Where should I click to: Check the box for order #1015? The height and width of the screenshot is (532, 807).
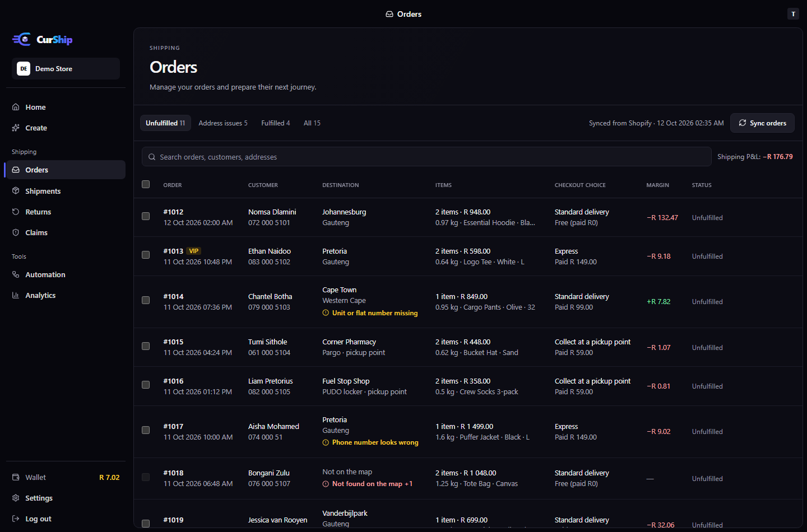[146, 346]
